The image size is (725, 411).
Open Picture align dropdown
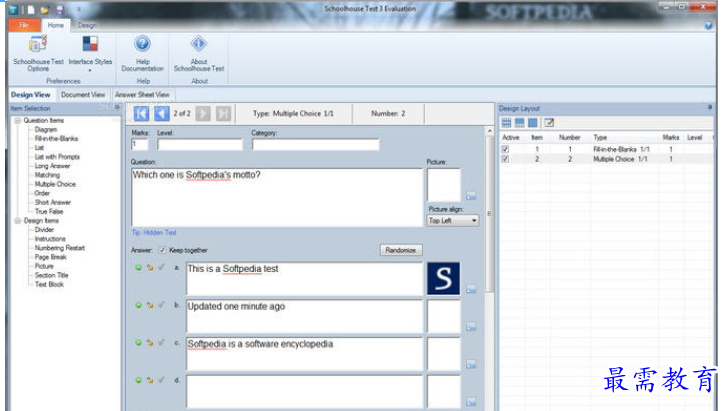453,221
